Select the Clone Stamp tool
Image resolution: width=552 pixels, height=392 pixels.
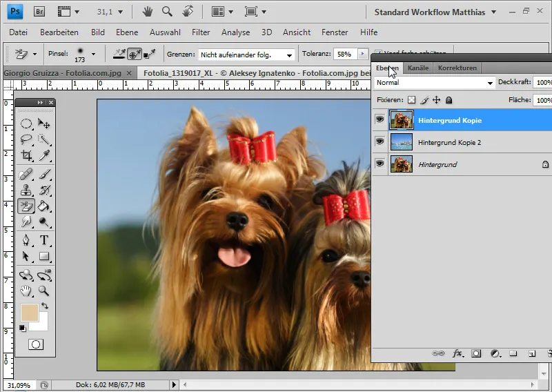tap(26, 190)
